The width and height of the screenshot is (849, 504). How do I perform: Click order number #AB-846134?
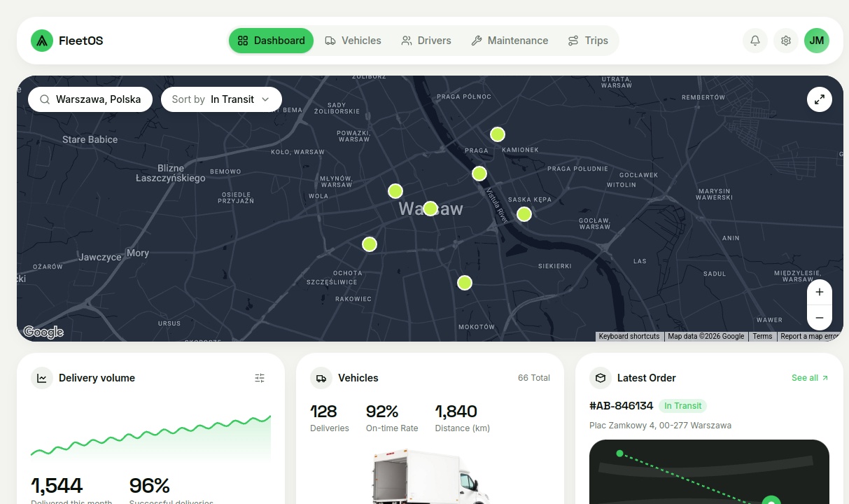[x=622, y=406]
